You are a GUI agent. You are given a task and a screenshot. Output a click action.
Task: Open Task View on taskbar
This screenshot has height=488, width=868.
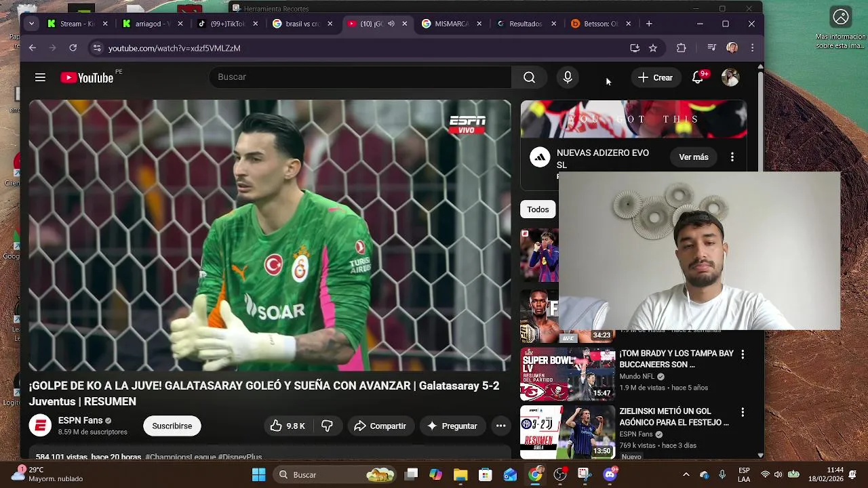tap(411, 474)
